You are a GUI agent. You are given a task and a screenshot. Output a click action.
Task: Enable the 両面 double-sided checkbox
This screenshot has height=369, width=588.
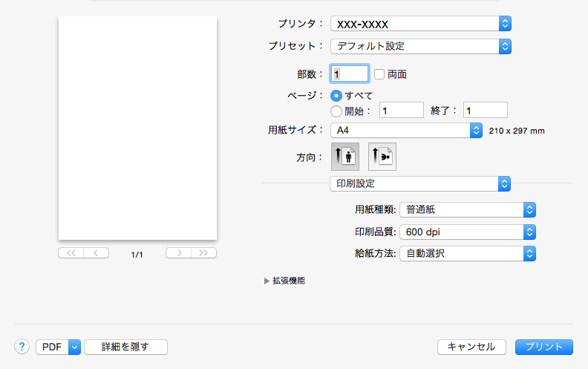[x=379, y=74]
